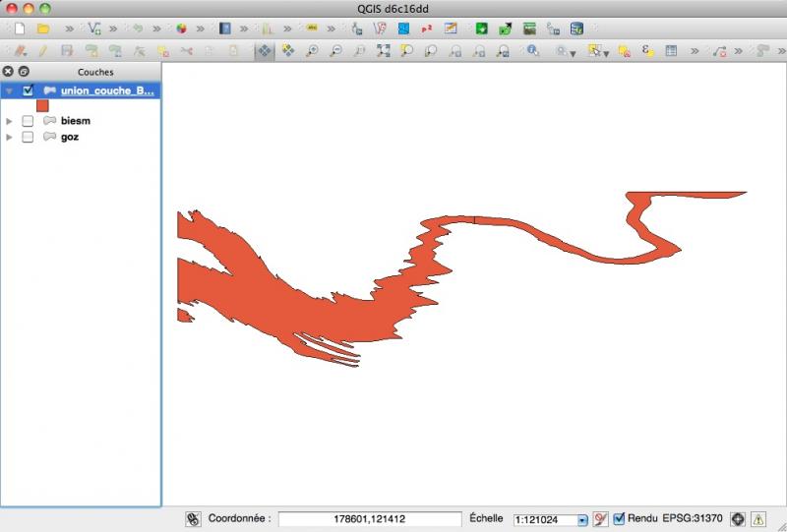
Task: Enable the biesm layer checkbox
Action: pos(28,121)
